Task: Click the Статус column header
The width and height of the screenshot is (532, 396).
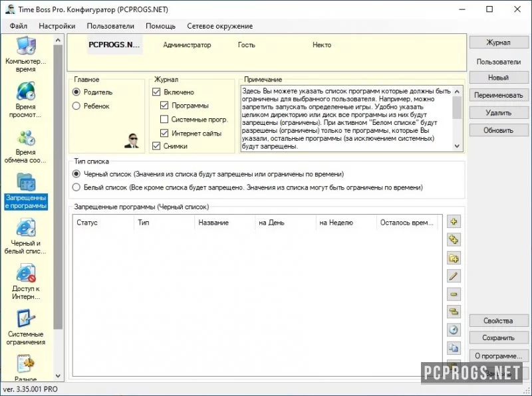Action: click(104, 223)
